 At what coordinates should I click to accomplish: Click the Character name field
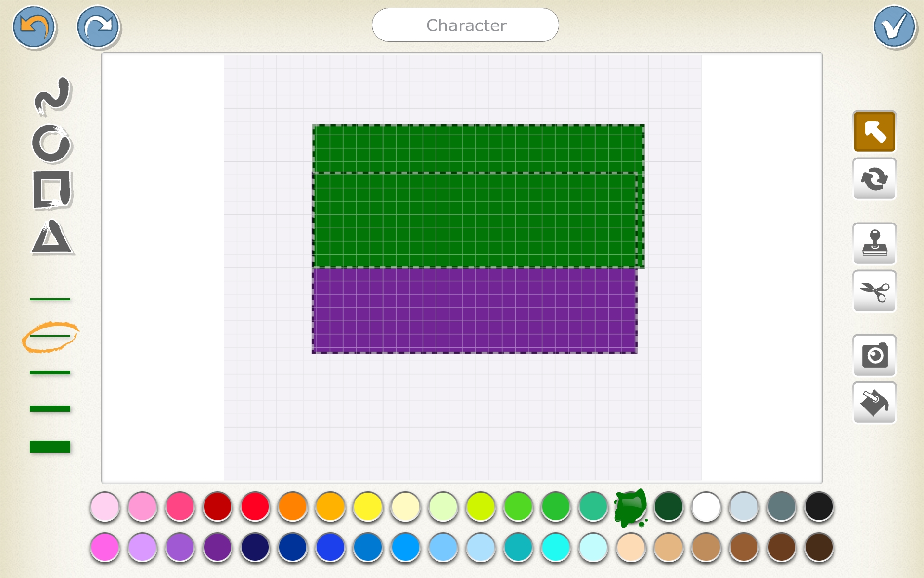pyautogui.click(x=465, y=25)
